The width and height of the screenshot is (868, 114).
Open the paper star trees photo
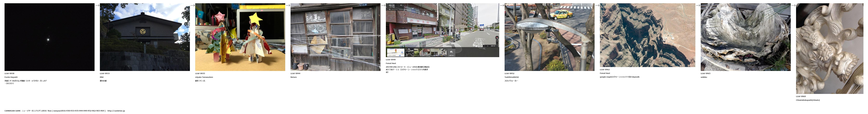coord(240,37)
